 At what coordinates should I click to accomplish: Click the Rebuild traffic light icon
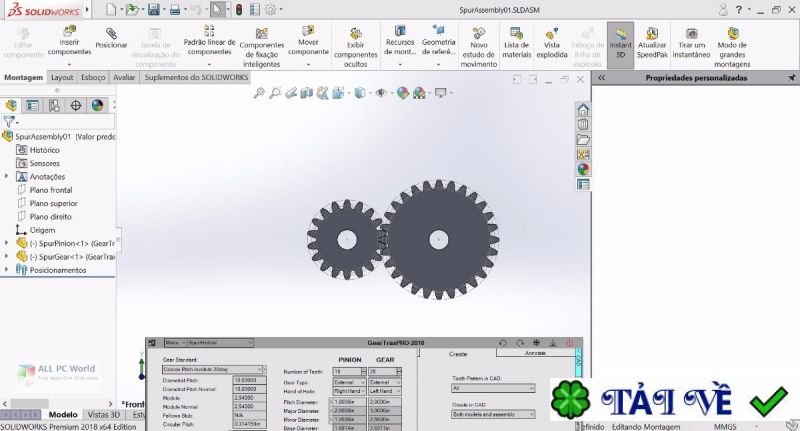(x=239, y=9)
